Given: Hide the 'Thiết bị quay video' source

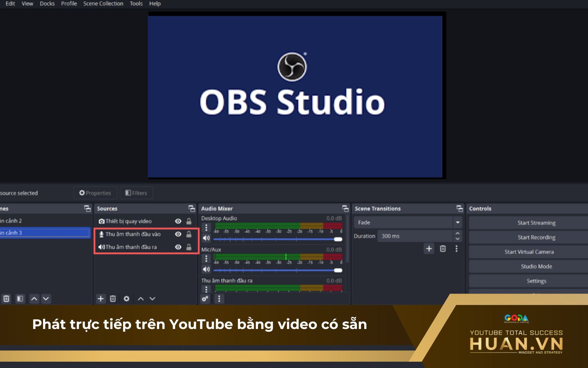Looking at the screenshot, I should (178, 221).
